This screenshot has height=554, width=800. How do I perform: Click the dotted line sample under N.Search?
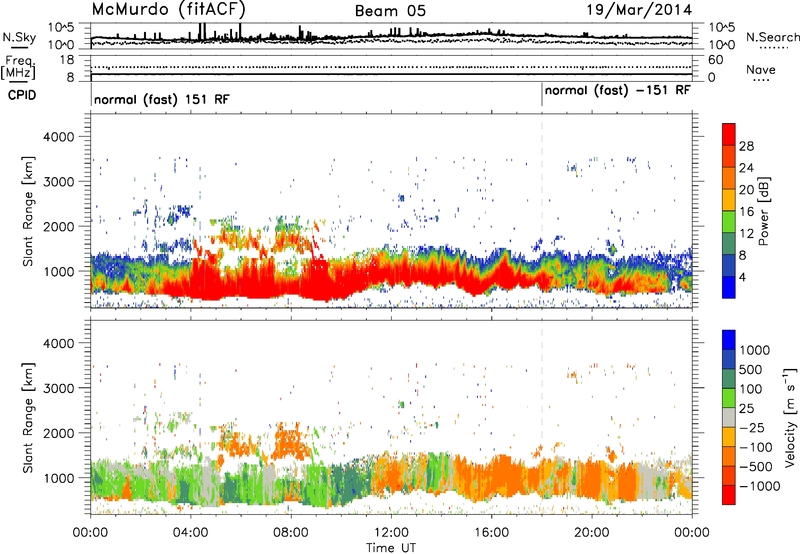coord(774,47)
